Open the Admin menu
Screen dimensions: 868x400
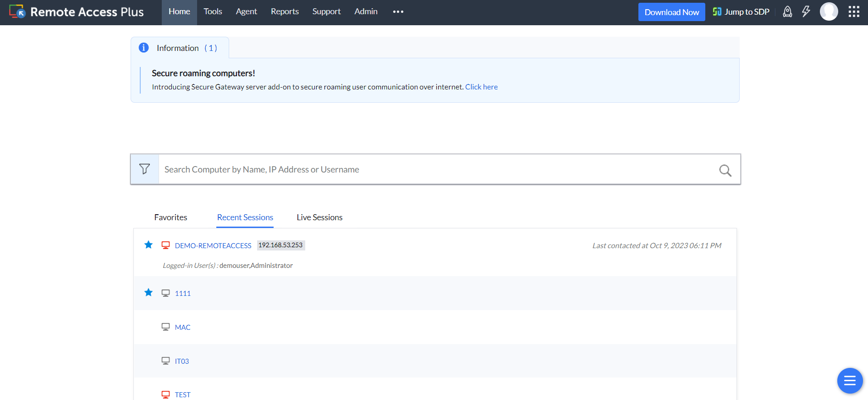pyautogui.click(x=366, y=12)
